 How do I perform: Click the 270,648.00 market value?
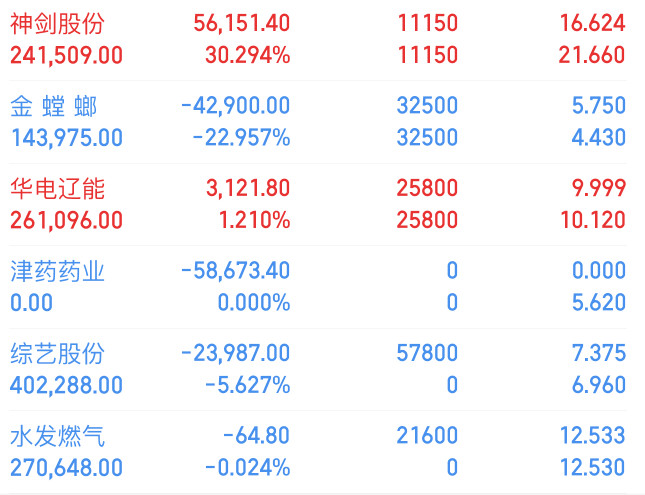(67, 469)
